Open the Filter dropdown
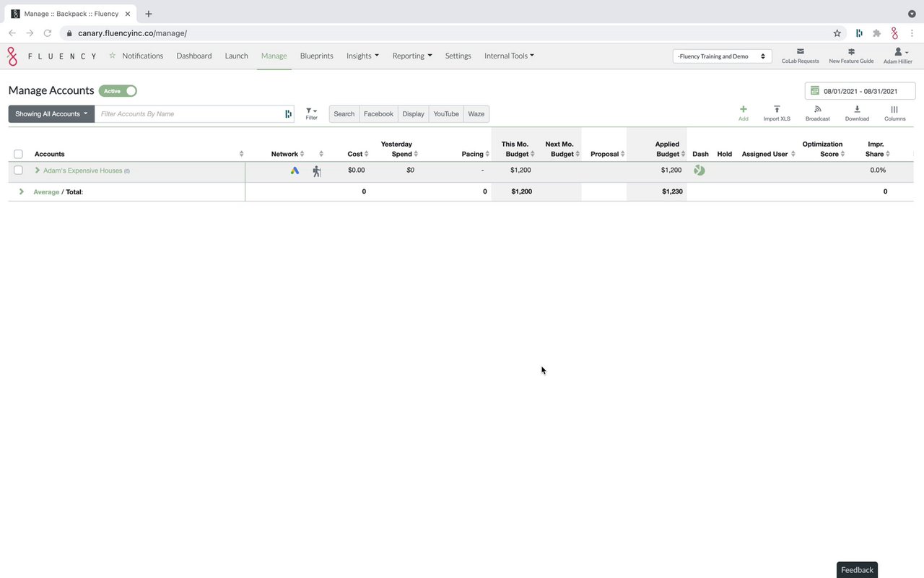This screenshot has width=924, height=578. (x=311, y=113)
